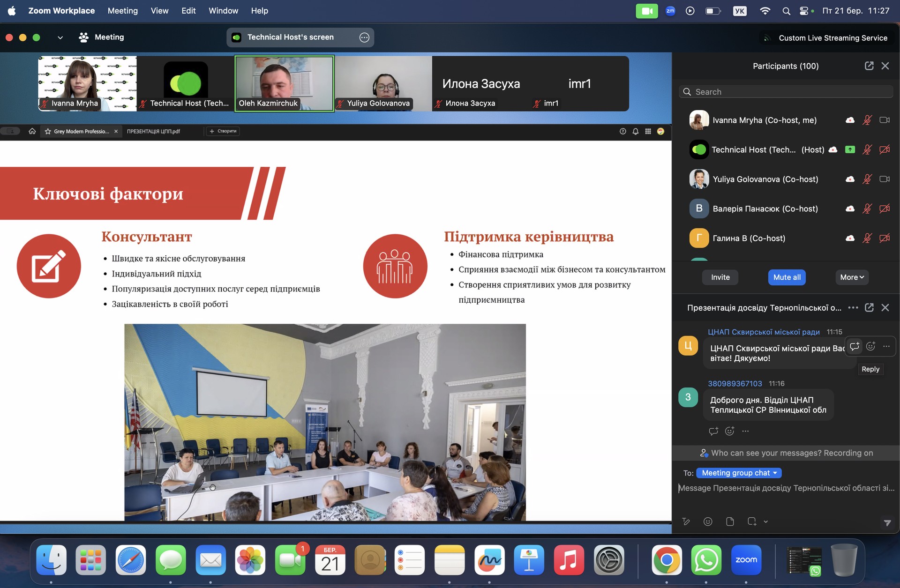Click the send message arrow icon
The width and height of the screenshot is (900, 588).
[887, 522]
